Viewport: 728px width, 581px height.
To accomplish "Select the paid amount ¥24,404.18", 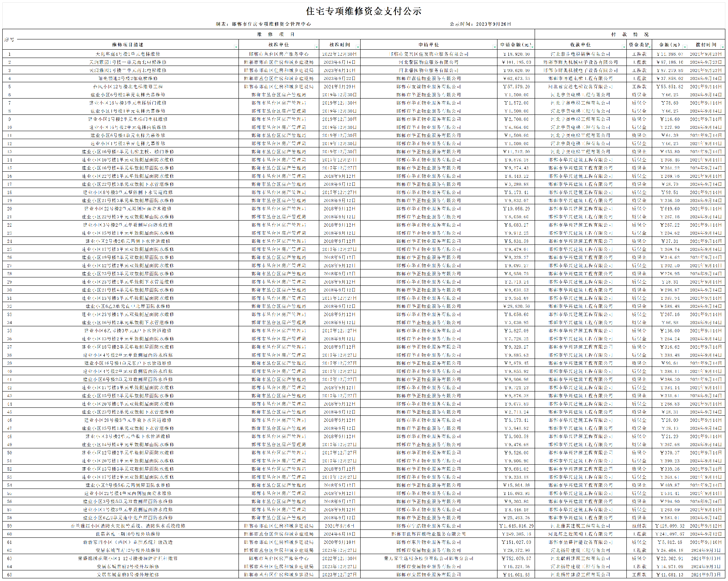I will [x=670, y=550].
